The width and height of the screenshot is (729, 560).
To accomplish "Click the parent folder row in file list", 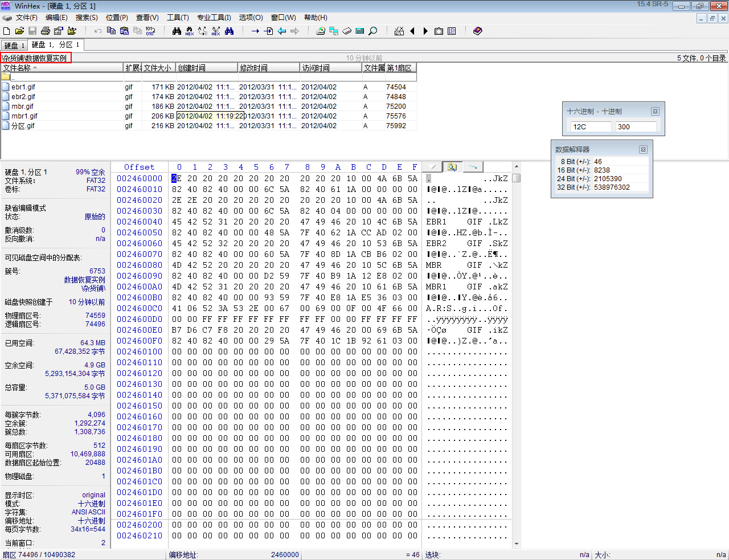I will tap(208, 77).
